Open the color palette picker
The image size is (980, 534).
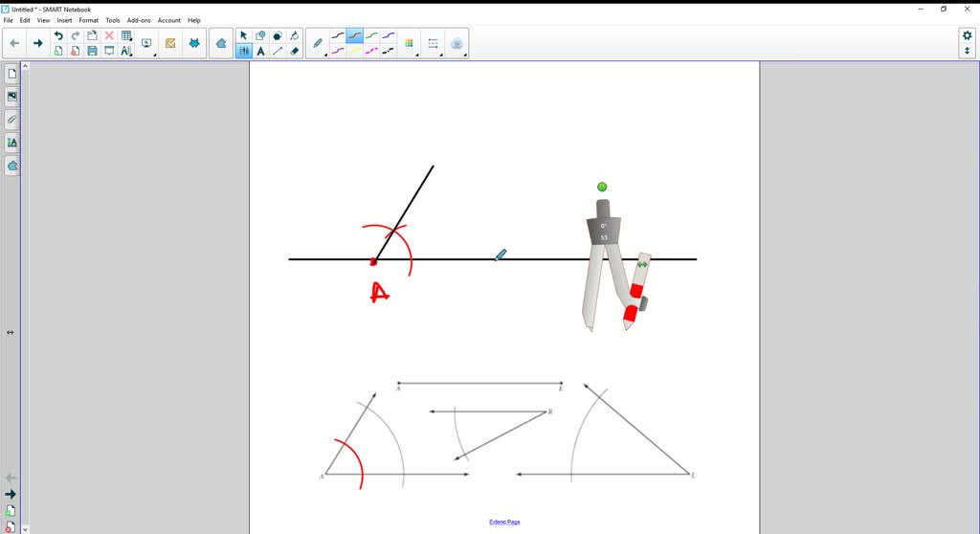pos(410,44)
